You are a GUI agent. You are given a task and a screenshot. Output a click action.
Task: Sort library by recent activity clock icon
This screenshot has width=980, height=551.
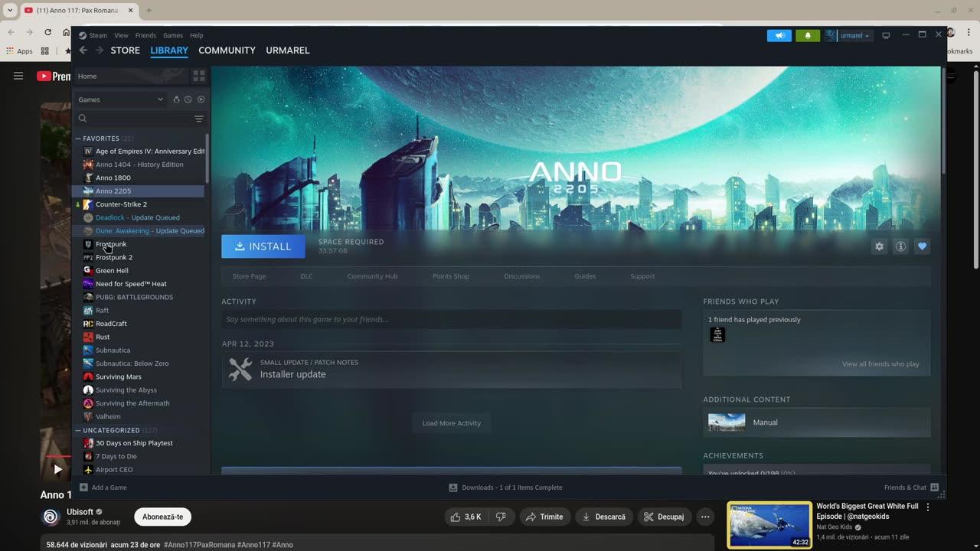pos(188,99)
